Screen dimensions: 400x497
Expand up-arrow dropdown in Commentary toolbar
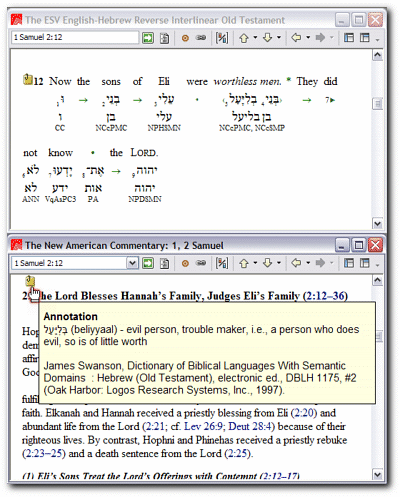pyautogui.click(x=255, y=263)
